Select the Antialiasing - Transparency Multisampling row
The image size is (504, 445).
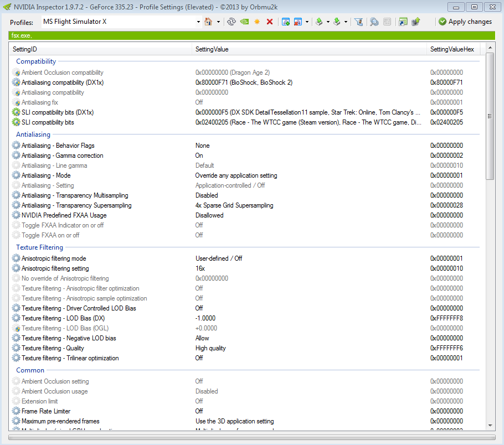pyautogui.click(x=246, y=195)
